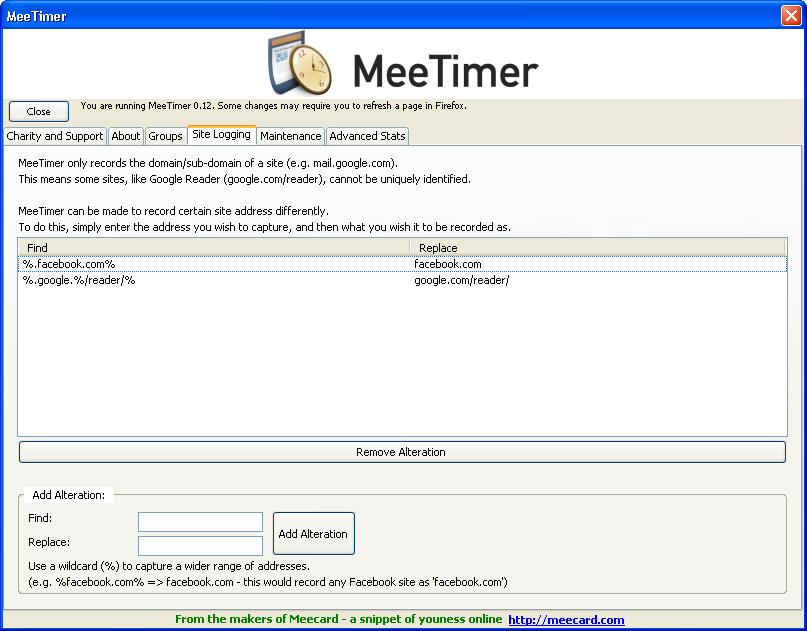
Task: Click the facebook.com replace value
Action: point(447,264)
